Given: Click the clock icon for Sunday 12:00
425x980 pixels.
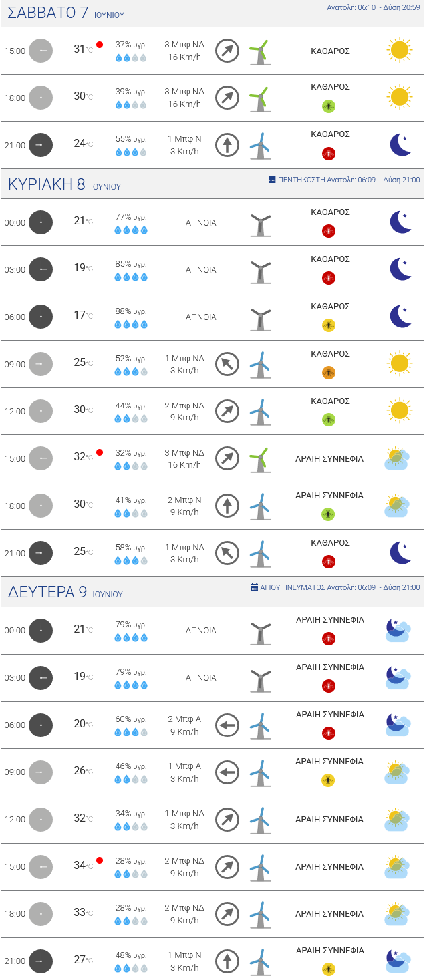Looking at the screenshot, I should pyautogui.click(x=41, y=411).
